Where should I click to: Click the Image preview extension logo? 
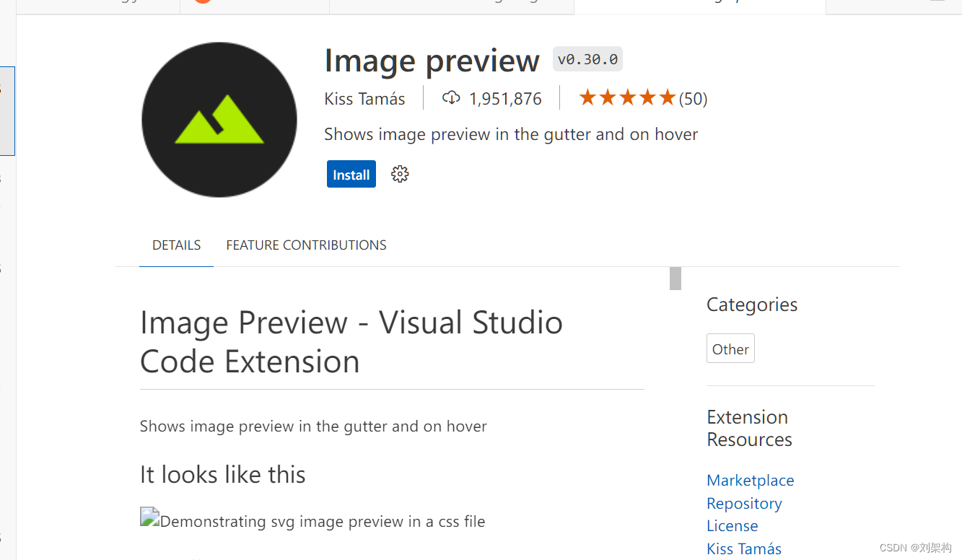point(219,120)
